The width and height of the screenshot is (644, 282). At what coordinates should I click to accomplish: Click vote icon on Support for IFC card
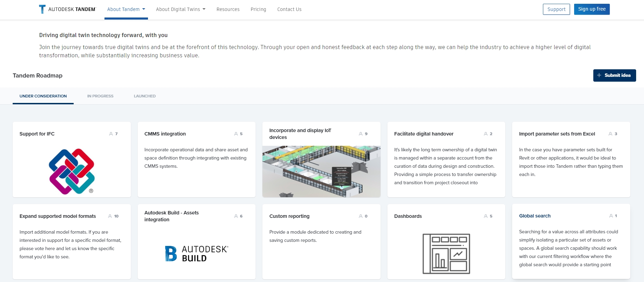click(x=111, y=134)
